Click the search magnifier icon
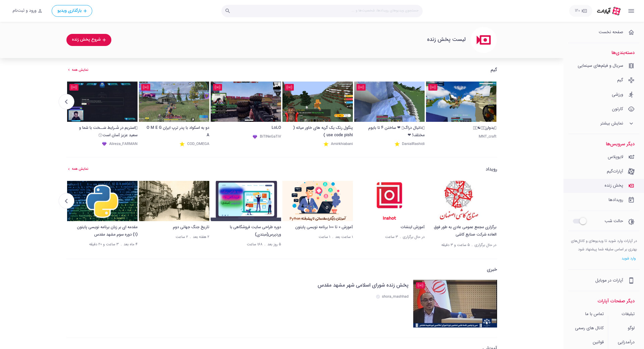 [x=227, y=11]
